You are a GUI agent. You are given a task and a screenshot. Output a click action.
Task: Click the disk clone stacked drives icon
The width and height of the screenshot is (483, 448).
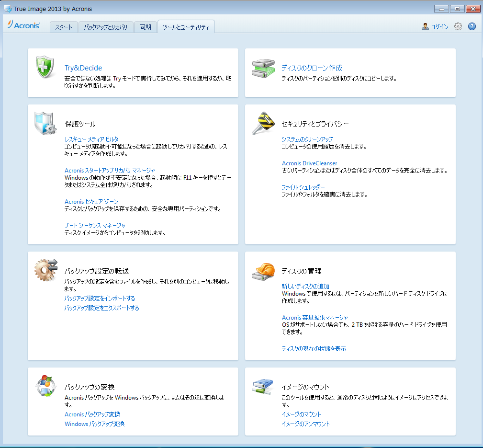[263, 69]
